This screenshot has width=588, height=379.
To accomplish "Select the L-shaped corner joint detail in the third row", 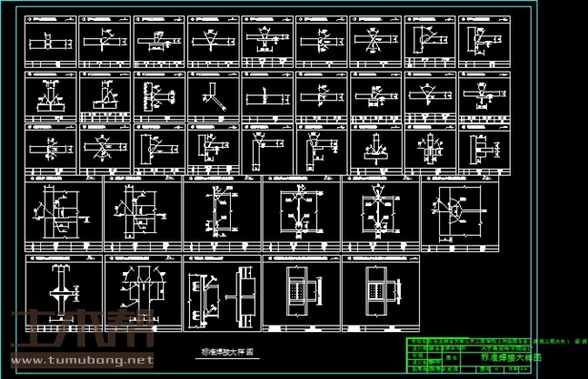I will coord(267,149).
